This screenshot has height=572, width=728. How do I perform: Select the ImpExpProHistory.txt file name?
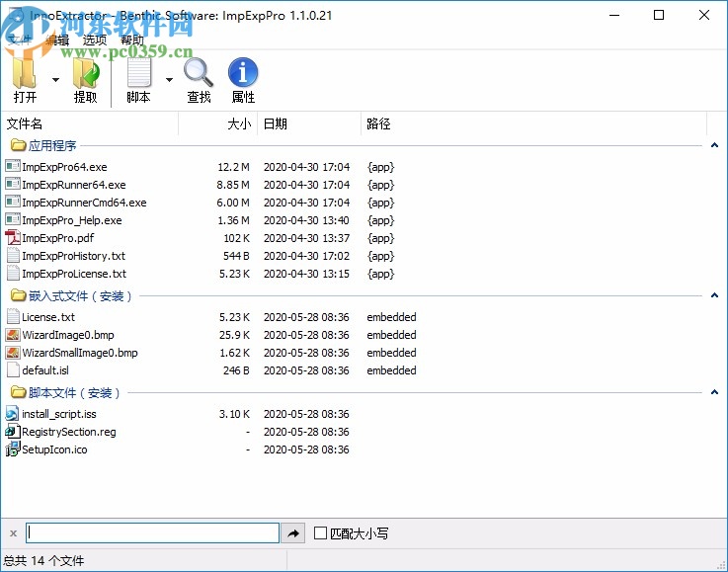[74, 256]
